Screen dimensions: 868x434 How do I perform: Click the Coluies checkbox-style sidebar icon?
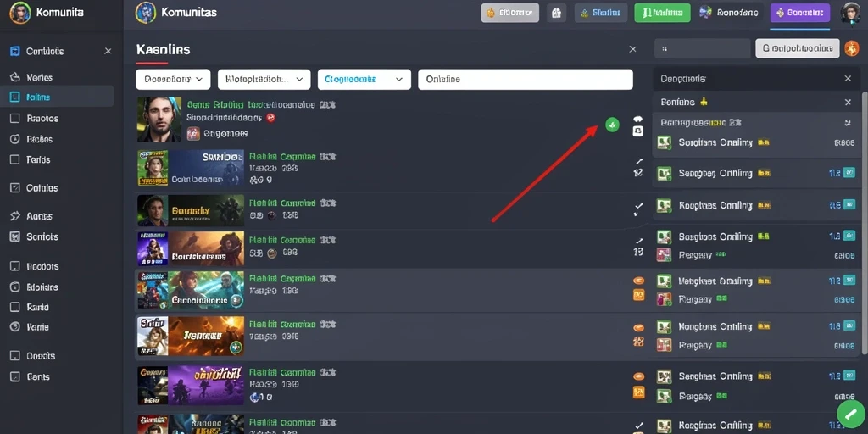coord(15,187)
